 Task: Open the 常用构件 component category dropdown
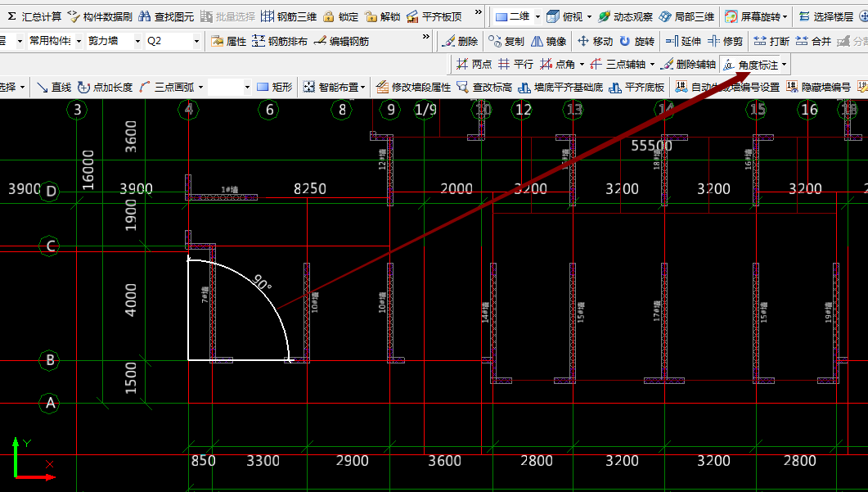point(79,41)
